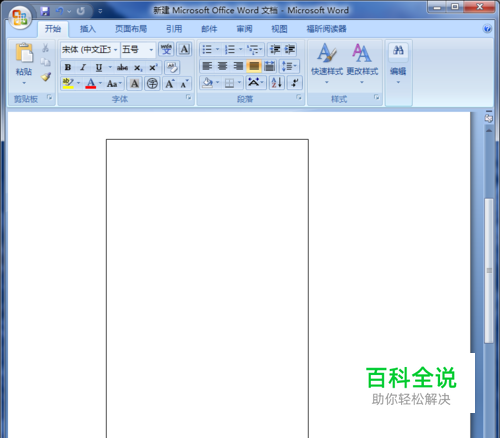Add a character border
The height and width of the screenshot is (438, 500).
click(x=184, y=49)
